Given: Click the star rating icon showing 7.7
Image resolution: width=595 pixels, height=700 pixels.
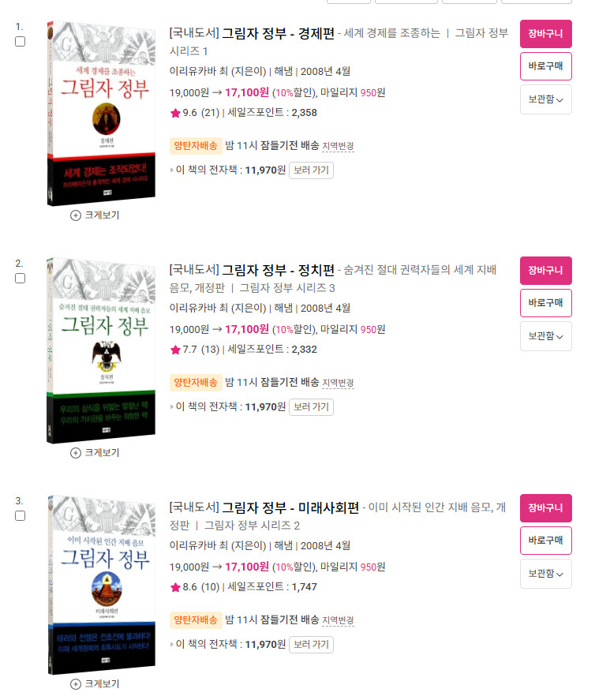Looking at the screenshot, I should click(x=175, y=350).
